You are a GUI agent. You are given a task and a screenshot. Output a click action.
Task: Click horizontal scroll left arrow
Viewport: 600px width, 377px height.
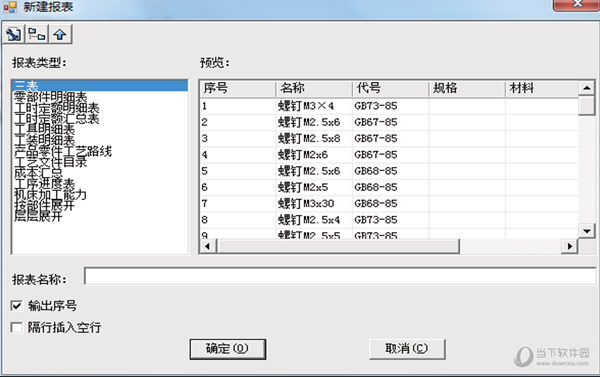(x=208, y=246)
